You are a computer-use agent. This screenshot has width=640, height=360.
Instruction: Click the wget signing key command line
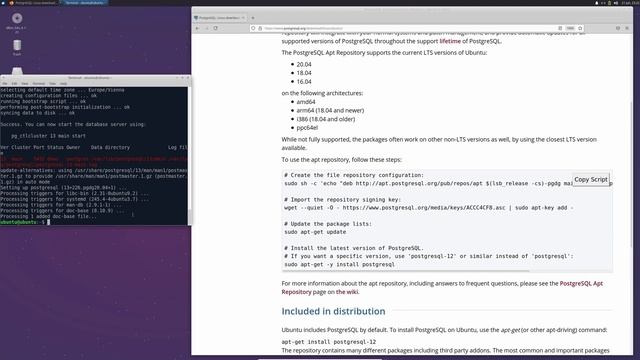click(429, 208)
